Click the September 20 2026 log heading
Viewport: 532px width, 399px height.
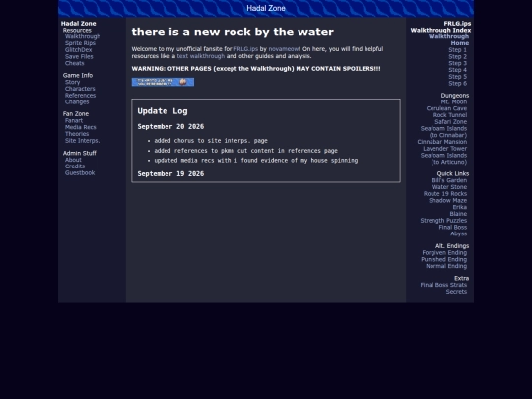point(170,126)
